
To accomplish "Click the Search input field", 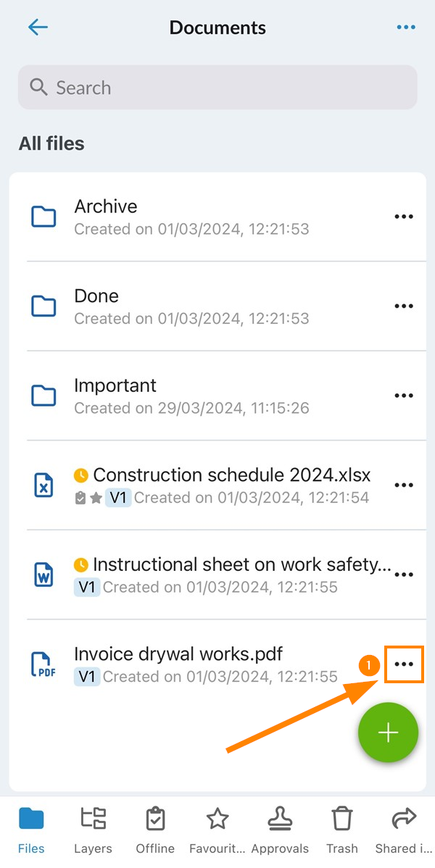I will [x=217, y=88].
